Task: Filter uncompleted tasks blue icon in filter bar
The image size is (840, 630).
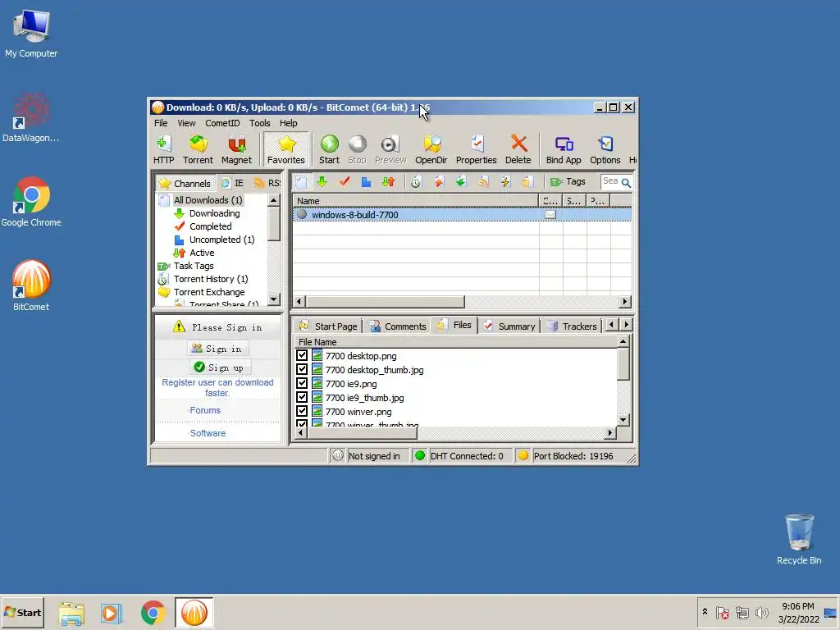Action: click(367, 182)
